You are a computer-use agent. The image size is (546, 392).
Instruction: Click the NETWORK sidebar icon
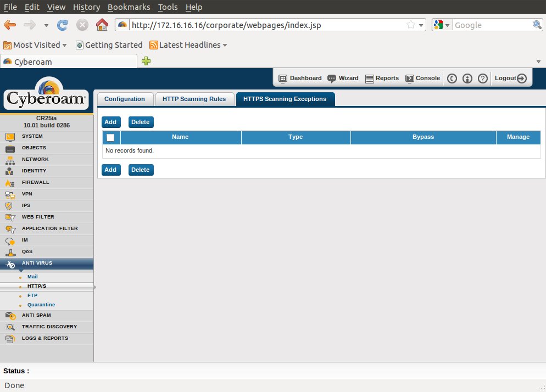click(10, 160)
